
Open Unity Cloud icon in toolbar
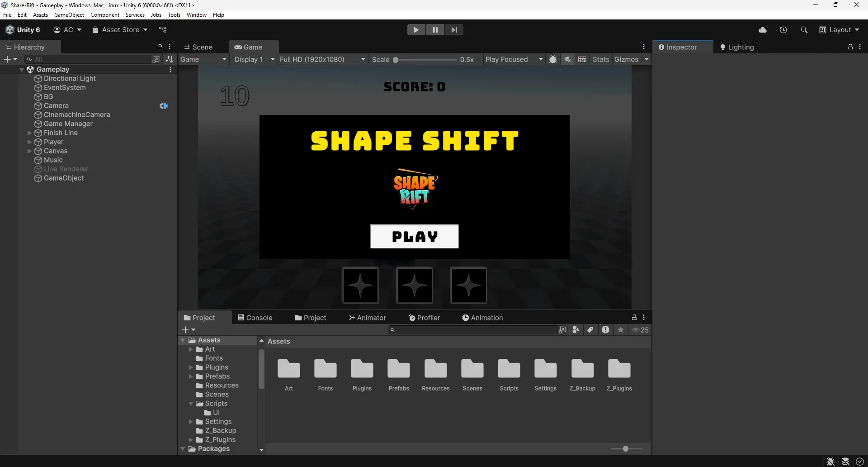pyautogui.click(x=763, y=30)
